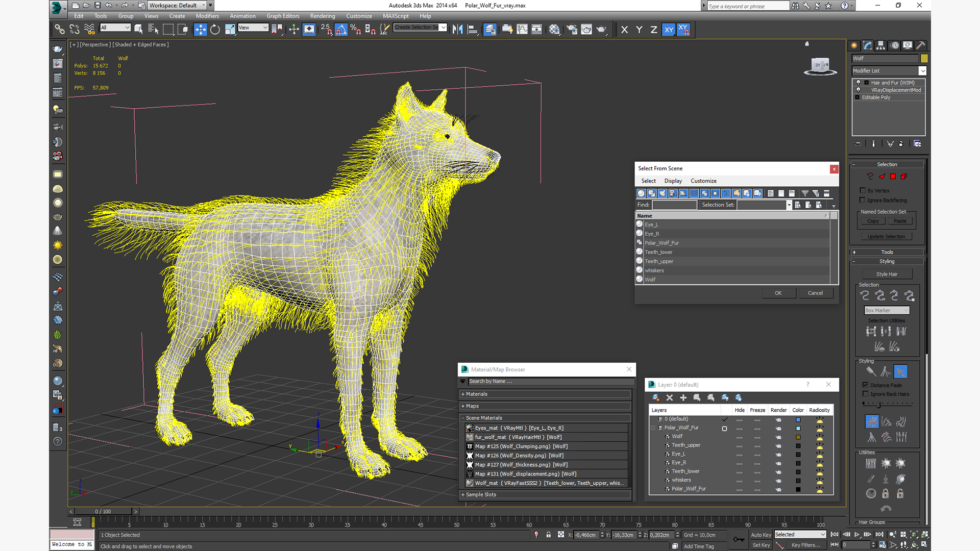Play the animation
This screenshot has height=551, width=980.
857,534
